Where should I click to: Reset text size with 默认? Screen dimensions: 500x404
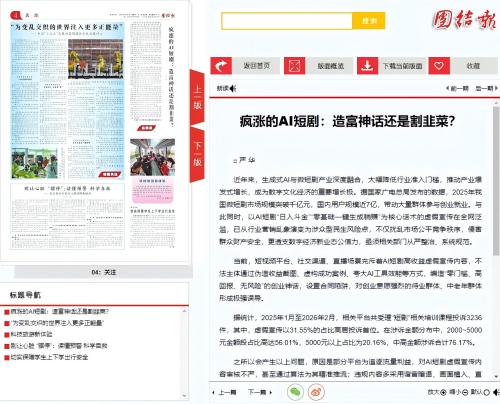480,392
